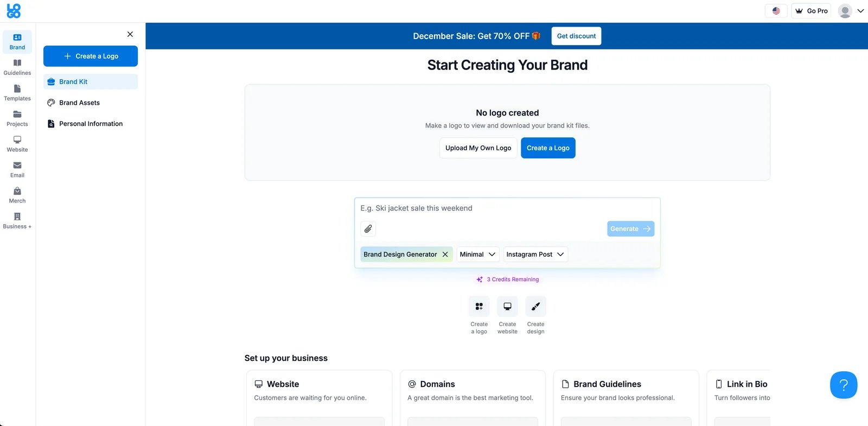Click the Merch sidebar icon

(17, 194)
